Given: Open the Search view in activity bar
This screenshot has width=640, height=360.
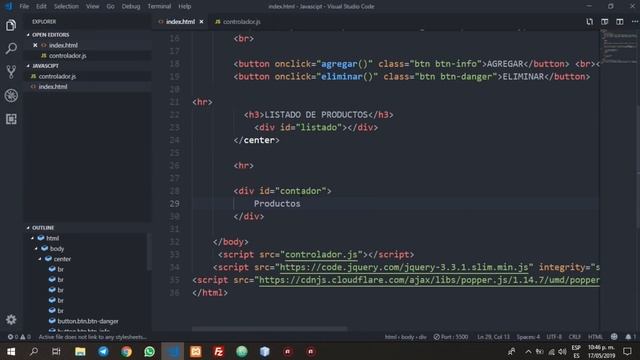Looking at the screenshot, I should tap(11, 48).
